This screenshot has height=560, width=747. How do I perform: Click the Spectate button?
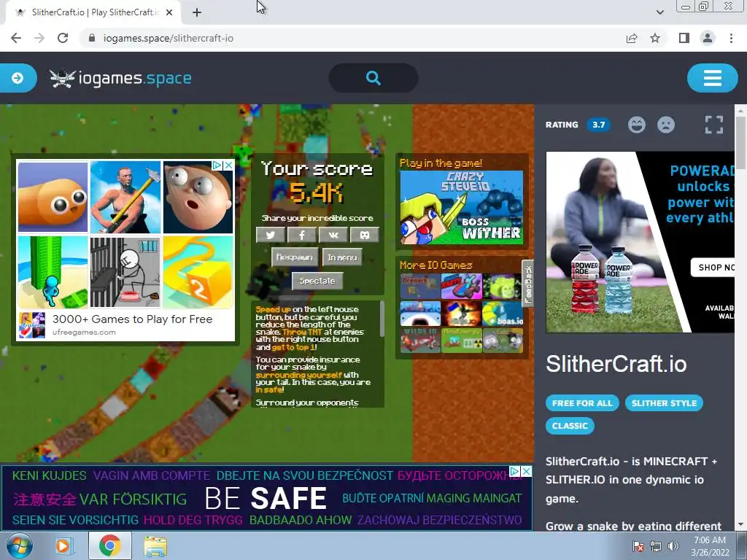[x=317, y=281]
